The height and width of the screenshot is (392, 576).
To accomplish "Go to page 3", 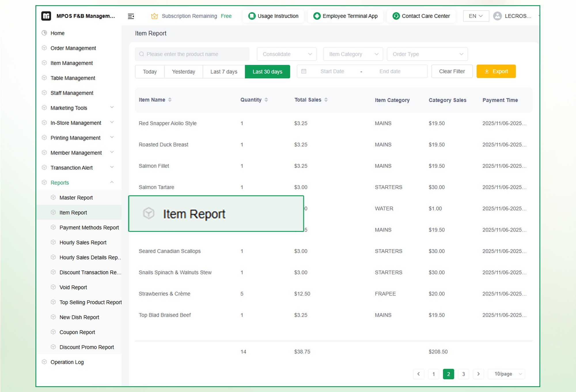I will (x=463, y=374).
